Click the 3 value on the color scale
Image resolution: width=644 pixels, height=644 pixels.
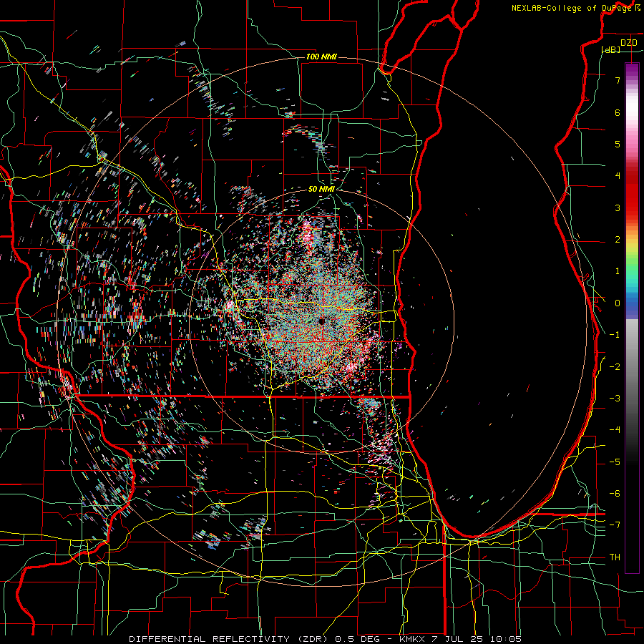618,208
